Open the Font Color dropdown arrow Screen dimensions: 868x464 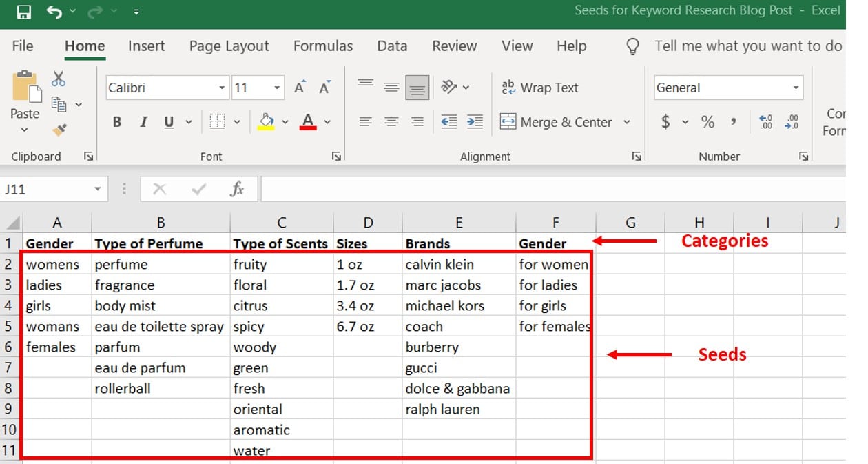click(327, 122)
